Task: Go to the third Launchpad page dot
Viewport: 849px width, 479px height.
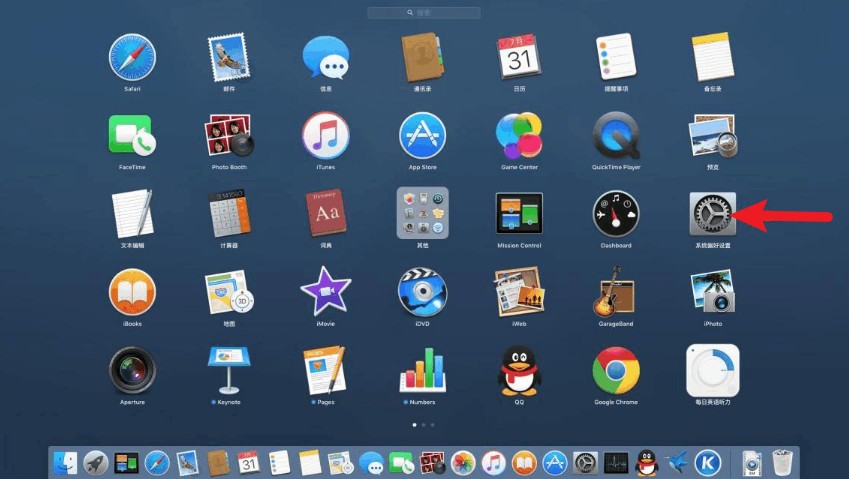Action: pyautogui.click(x=432, y=425)
